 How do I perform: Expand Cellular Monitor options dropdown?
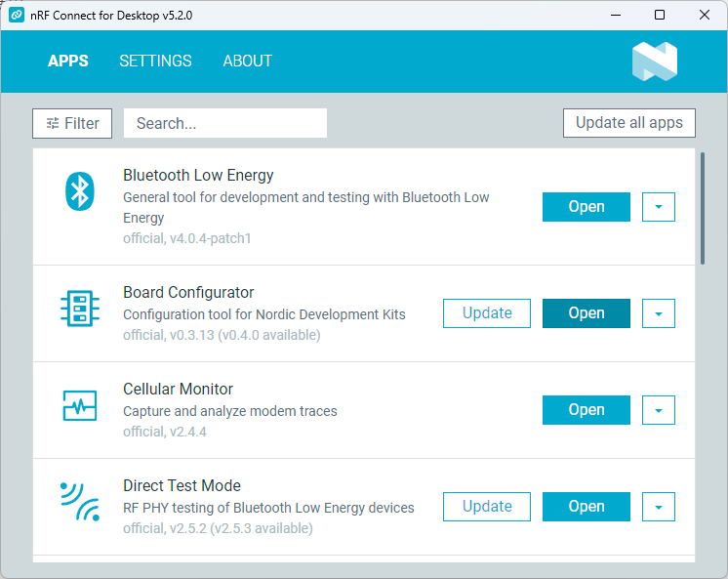tap(659, 410)
